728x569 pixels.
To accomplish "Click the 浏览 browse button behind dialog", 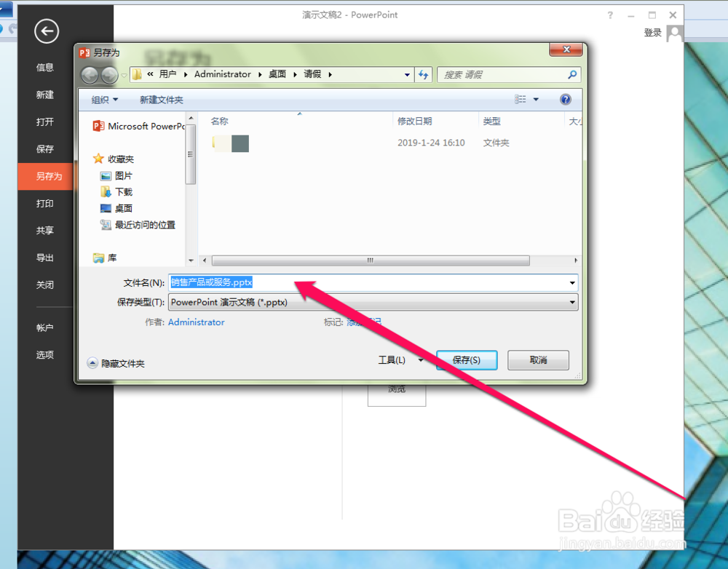I will [397, 394].
